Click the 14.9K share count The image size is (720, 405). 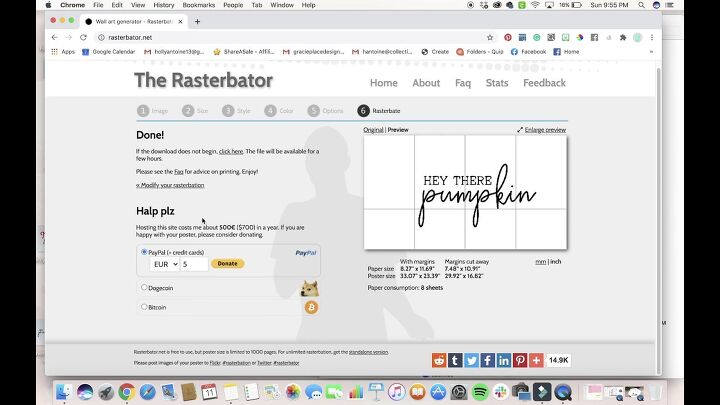pyautogui.click(x=558, y=360)
